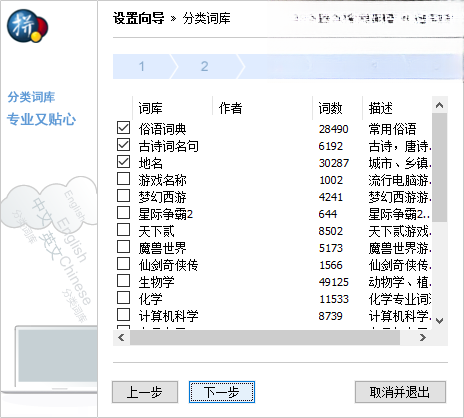Click word count 28490
The height and width of the screenshot is (418, 464).
tap(333, 129)
